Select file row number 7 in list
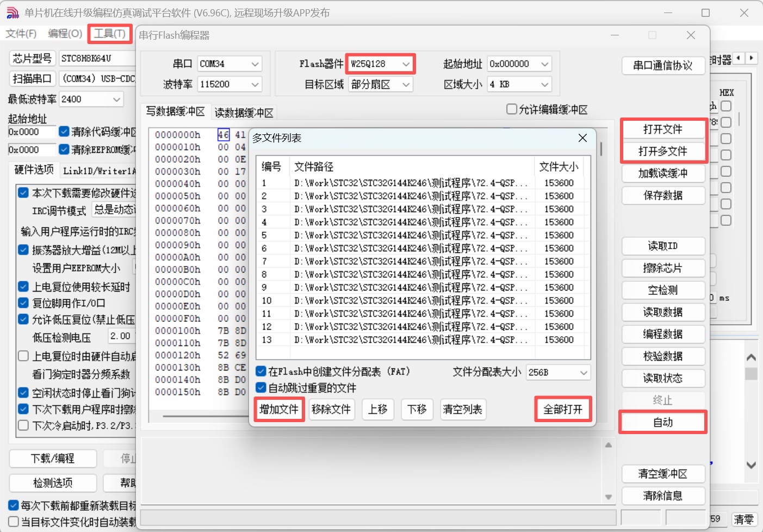Screen dimensions: 763x532 click(x=423, y=262)
